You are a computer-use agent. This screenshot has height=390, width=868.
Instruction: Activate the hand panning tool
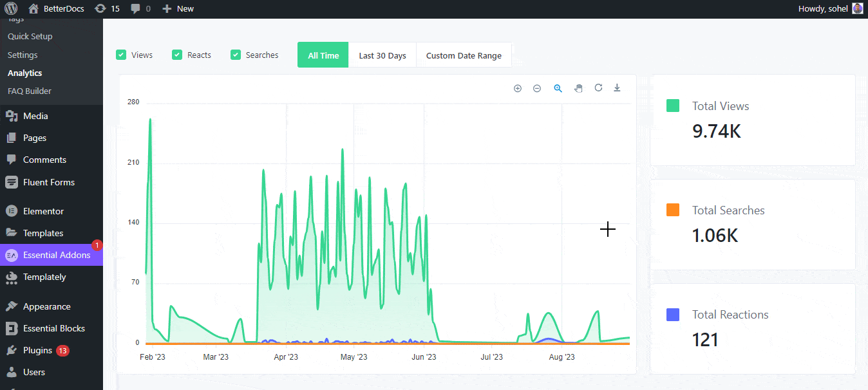[578, 88]
